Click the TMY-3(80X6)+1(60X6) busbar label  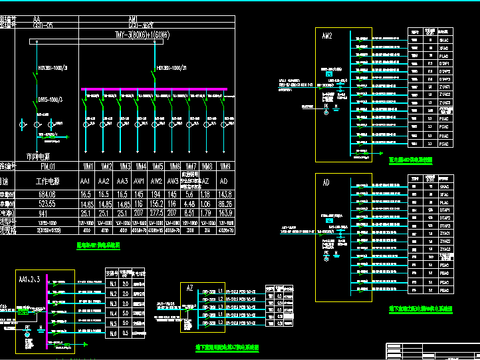click(142, 35)
